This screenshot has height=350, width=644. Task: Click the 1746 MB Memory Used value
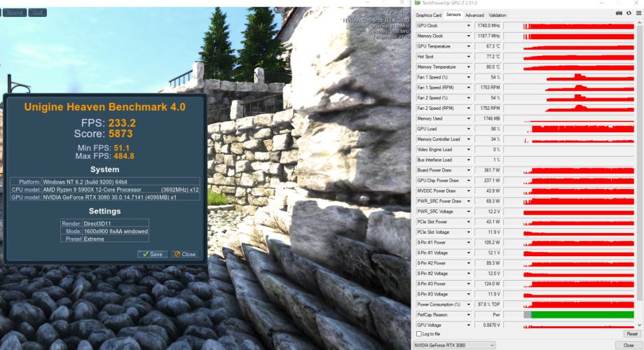tap(488, 118)
